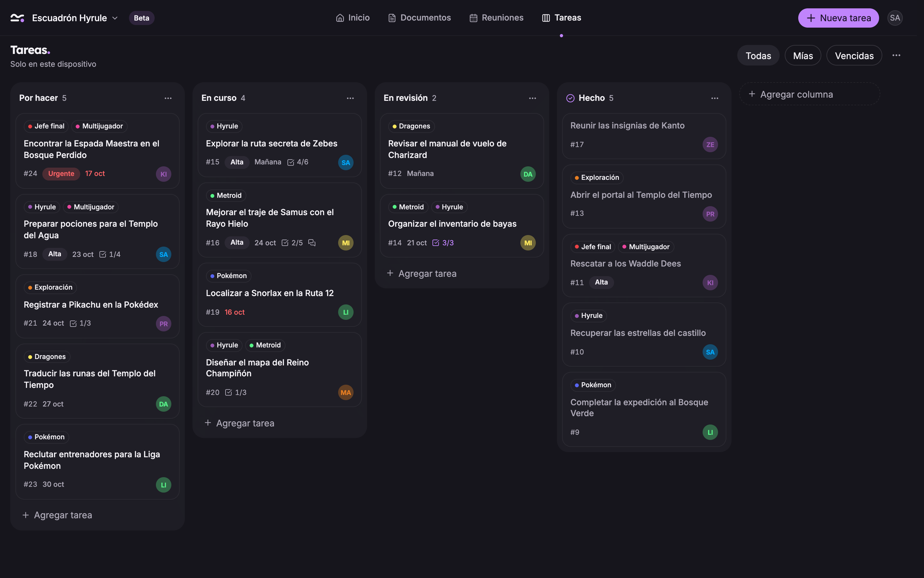
Task: Click the KI assignee avatar on task #24
Action: [x=163, y=174]
